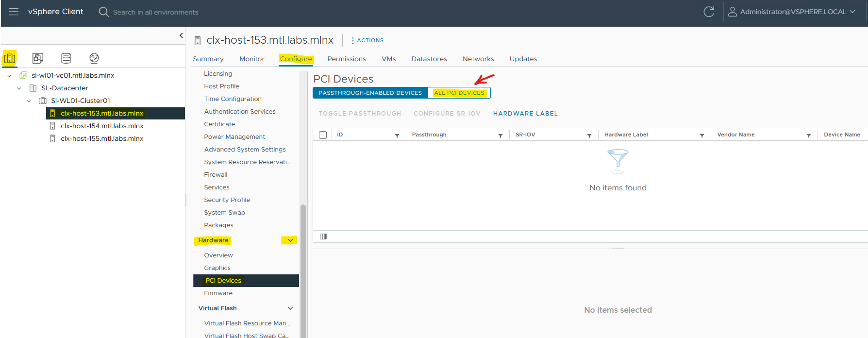868x338 pixels.
Task: Open the column selector below the grid
Action: pyautogui.click(x=323, y=237)
